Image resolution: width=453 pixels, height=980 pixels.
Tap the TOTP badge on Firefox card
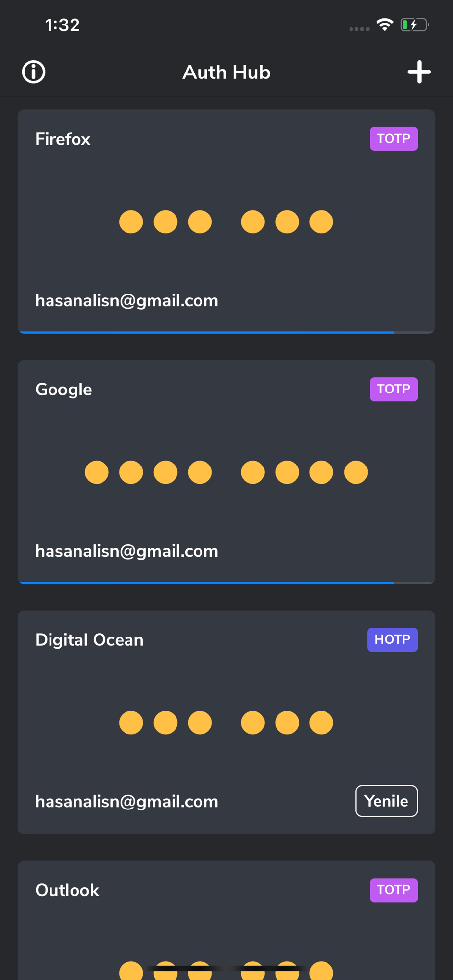point(394,139)
